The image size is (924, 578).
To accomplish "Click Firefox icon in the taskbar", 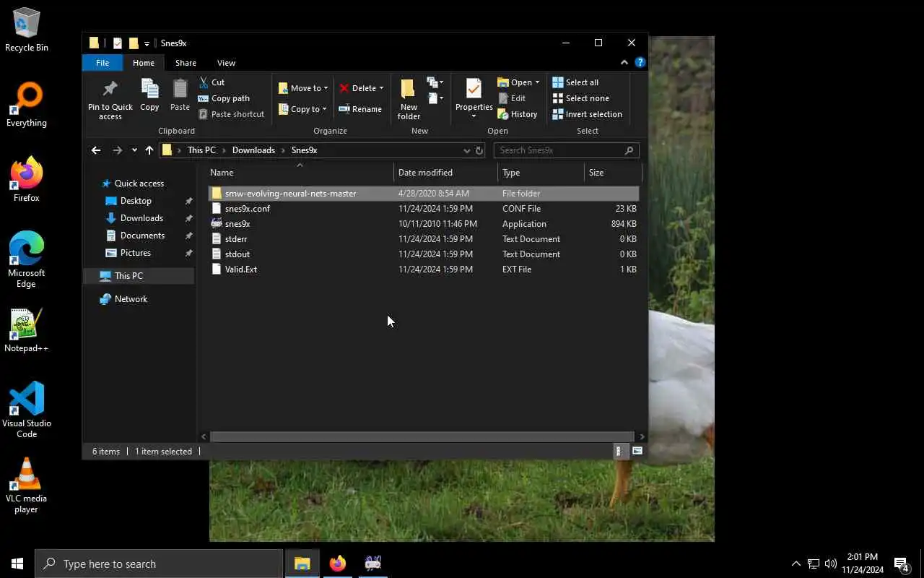I will [337, 564].
